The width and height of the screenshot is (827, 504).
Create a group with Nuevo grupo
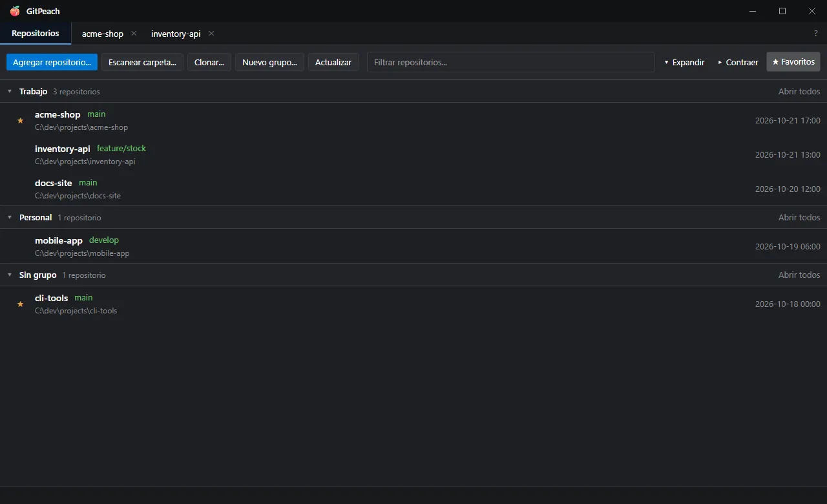pyautogui.click(x=269, y=62)
